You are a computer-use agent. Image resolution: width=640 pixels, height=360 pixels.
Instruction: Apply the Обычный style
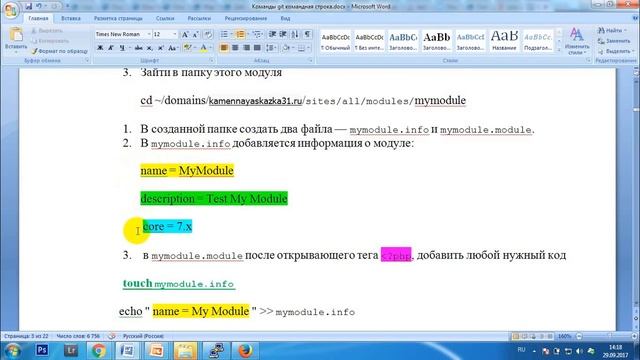[x=335, y=41]
